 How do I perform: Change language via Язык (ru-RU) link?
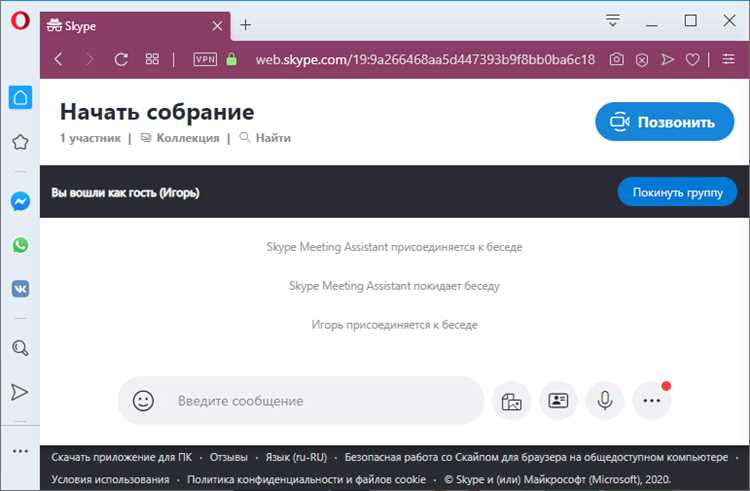coord(296,458)
